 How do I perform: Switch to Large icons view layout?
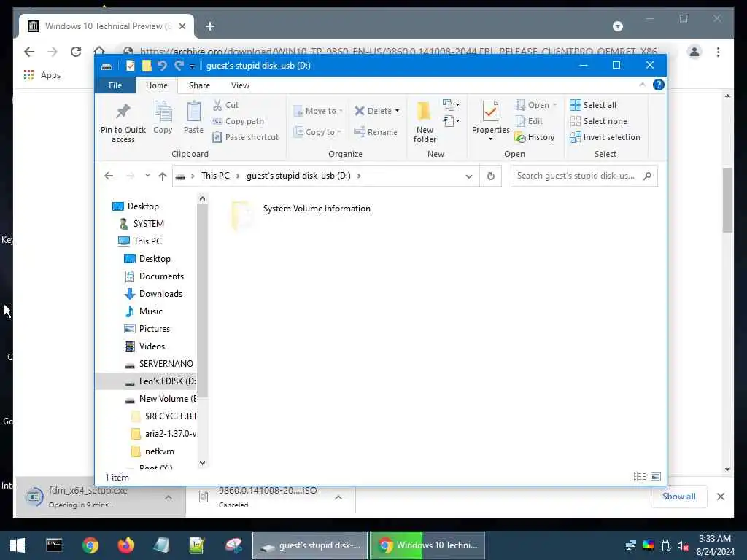[656, 476]
